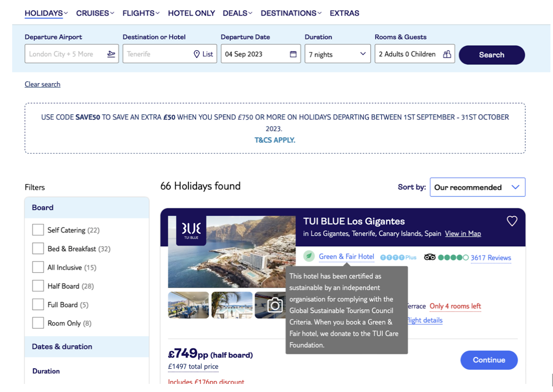Click the 66 Holidays found heading
553x392 pixels.
(200, 186)
